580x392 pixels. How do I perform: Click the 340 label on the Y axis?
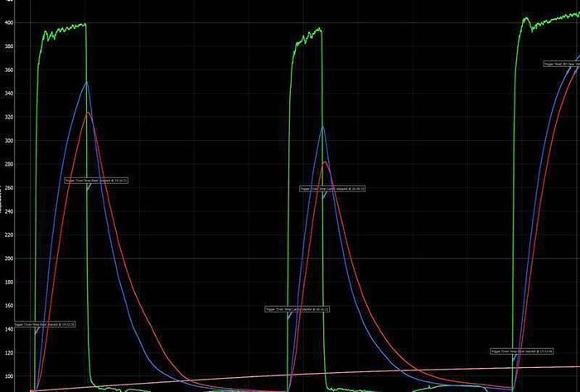(8, 94)
